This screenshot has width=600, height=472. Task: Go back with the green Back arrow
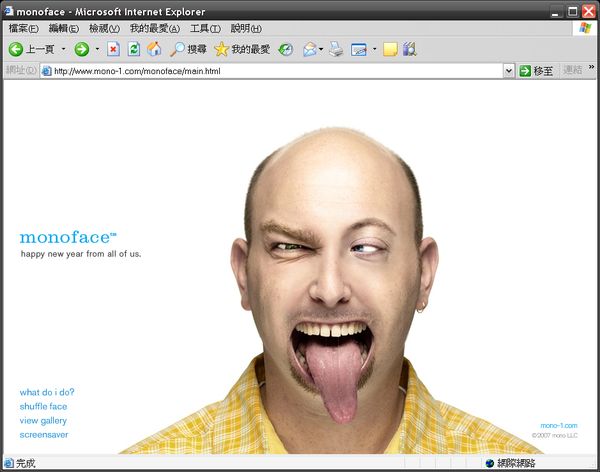(x=16, y=49)
